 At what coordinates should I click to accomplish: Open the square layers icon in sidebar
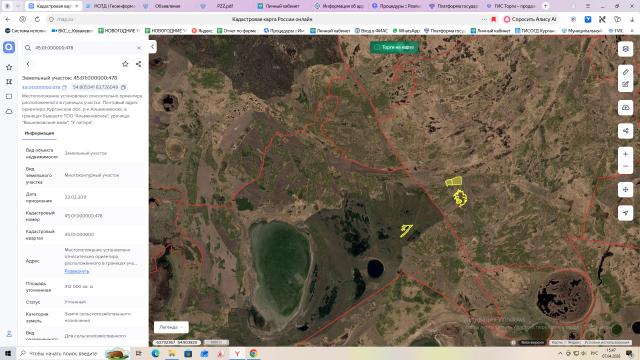point(9,96)
